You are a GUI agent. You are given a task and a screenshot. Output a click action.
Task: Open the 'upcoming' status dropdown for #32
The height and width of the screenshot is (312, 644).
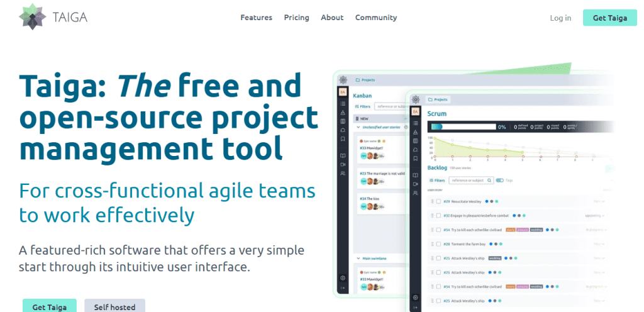point(595,216)
